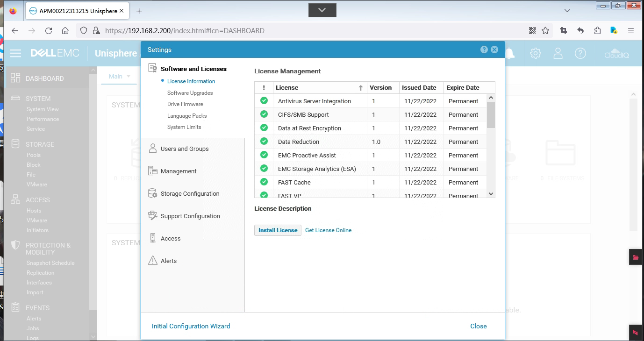Screen dimensions: 644x341
Task: Reload the page in Firefox
Action: coord(49,30)
